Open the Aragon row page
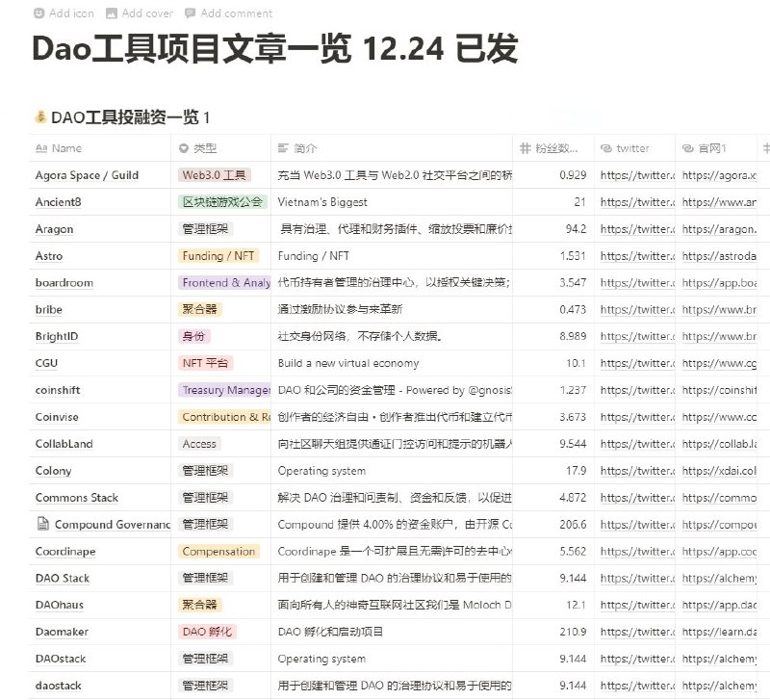The image size is (770, 700). click(54, 229)
